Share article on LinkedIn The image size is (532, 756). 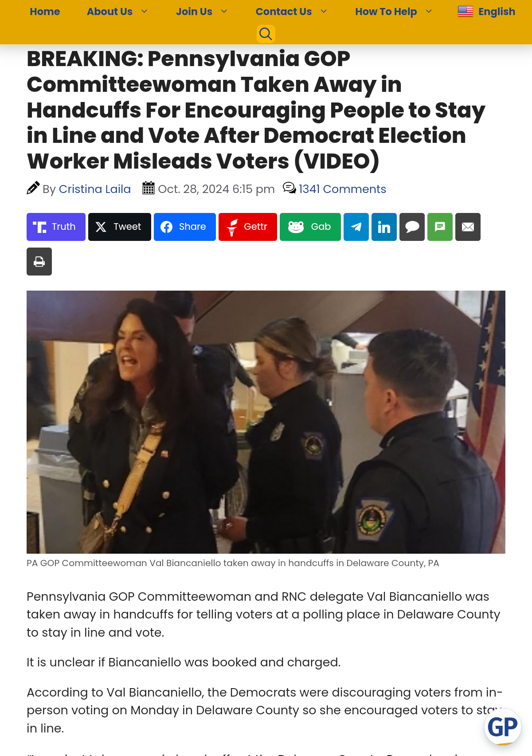384,227
